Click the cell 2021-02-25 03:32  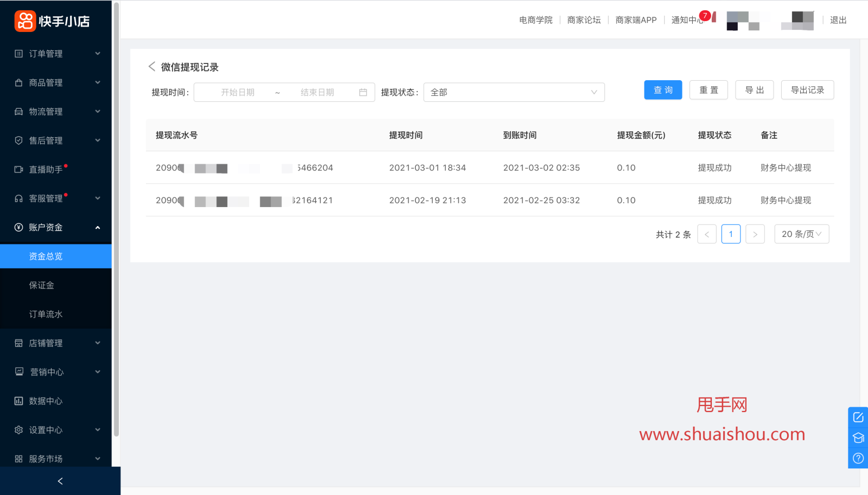(x=541, y=200)
